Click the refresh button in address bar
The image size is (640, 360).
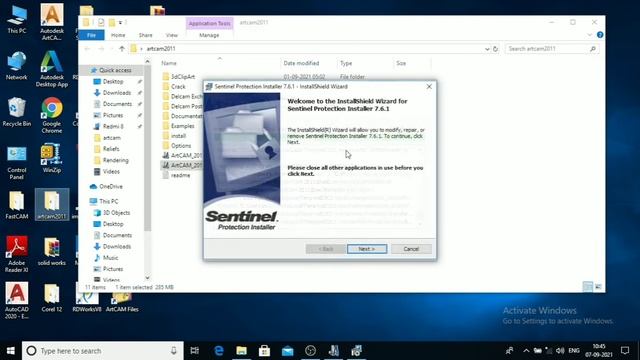496,49
